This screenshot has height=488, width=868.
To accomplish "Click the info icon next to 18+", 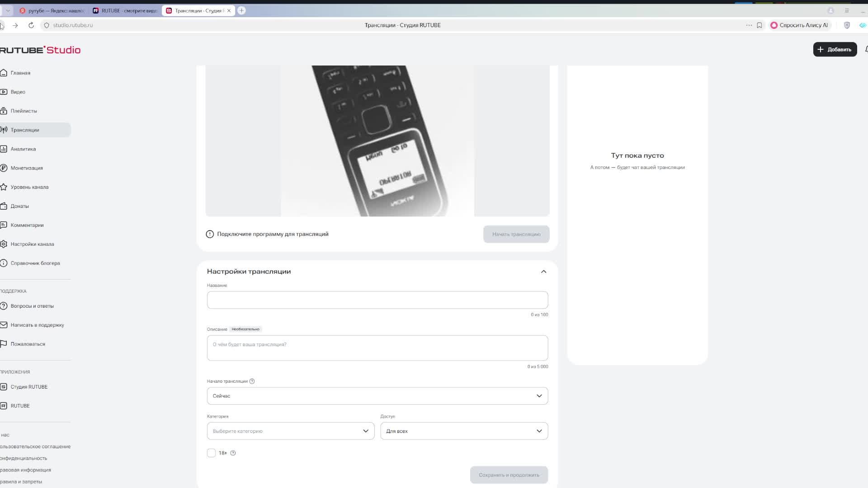I will pyautogui.click(x=233, y=453).
